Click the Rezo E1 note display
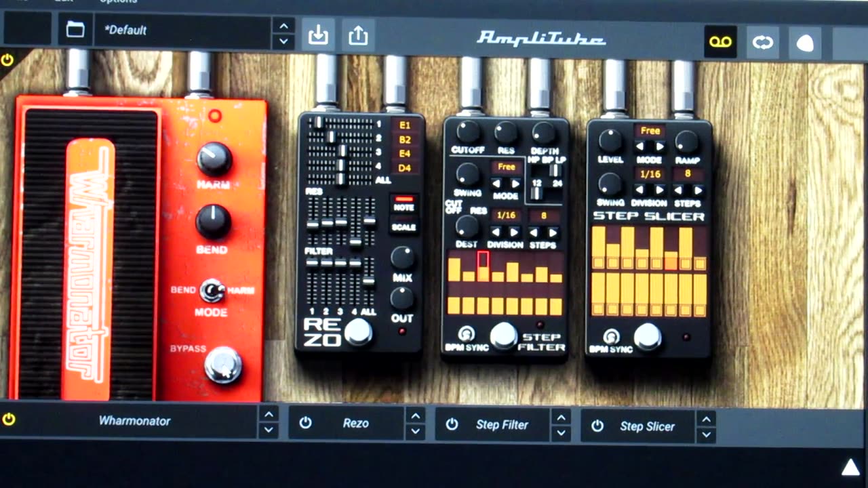The height and width of the screenshot is (488, 868). pyautogui.click(x=406, y=125)
